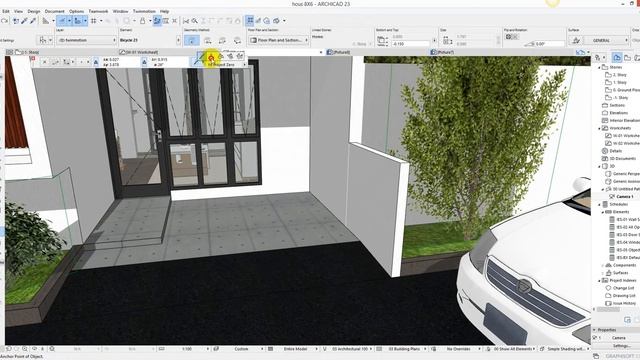Open the Window menu
Screen dimensions: 640x360
click(x=120, y=11)
